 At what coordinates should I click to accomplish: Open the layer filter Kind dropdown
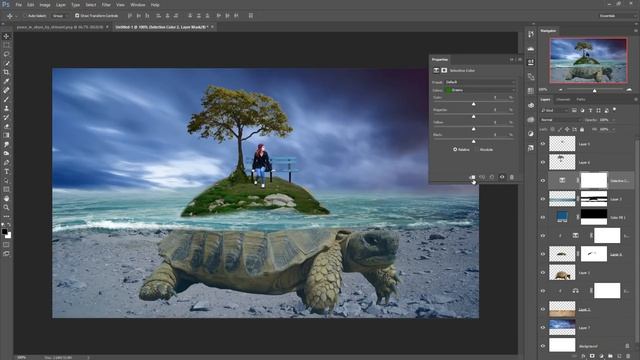click(x=555, y=110)
